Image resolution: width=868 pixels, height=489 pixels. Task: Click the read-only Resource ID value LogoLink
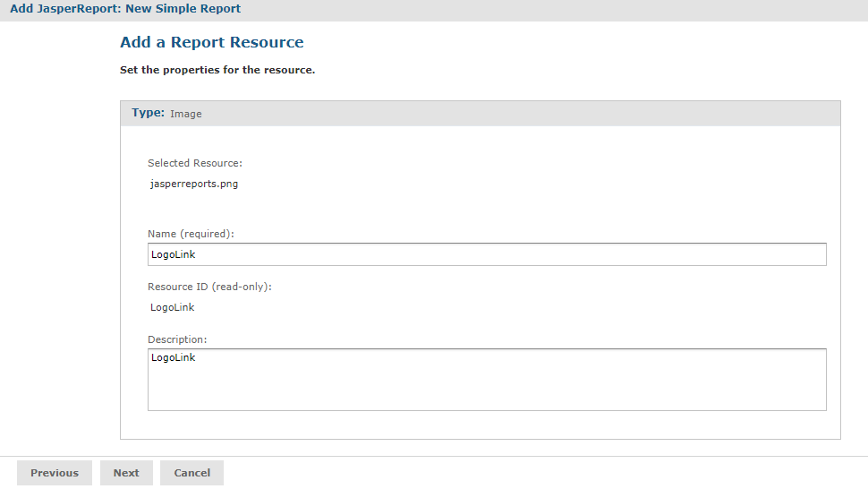click(x=172, y=307)
